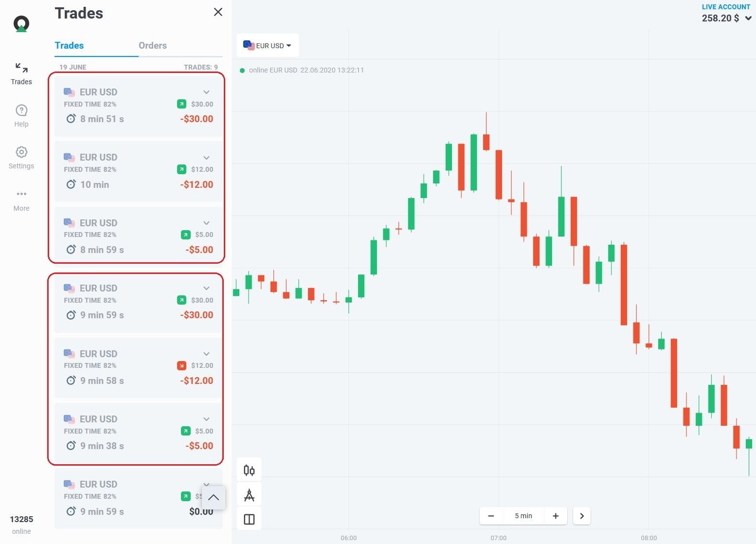756x544 pixels.
Task: Open Settings gear in sidebar
Action: coord(21,158)
